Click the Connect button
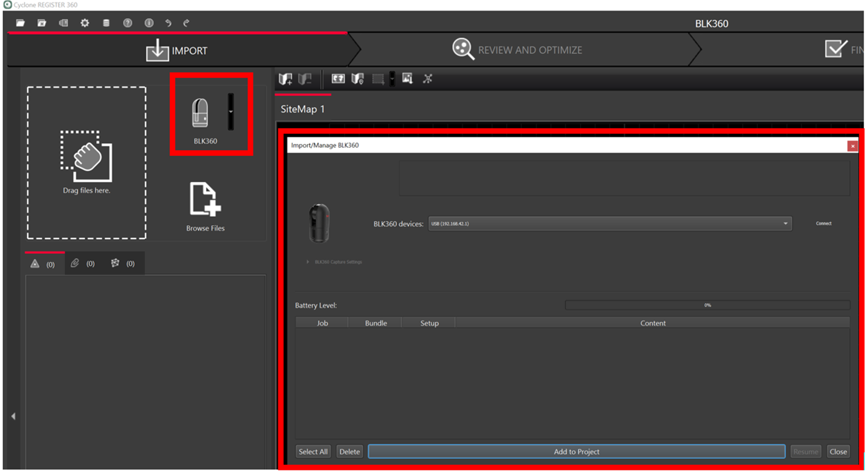Viewport: 868px width, 473px height. pyautogui.click(x=823, y=224)
